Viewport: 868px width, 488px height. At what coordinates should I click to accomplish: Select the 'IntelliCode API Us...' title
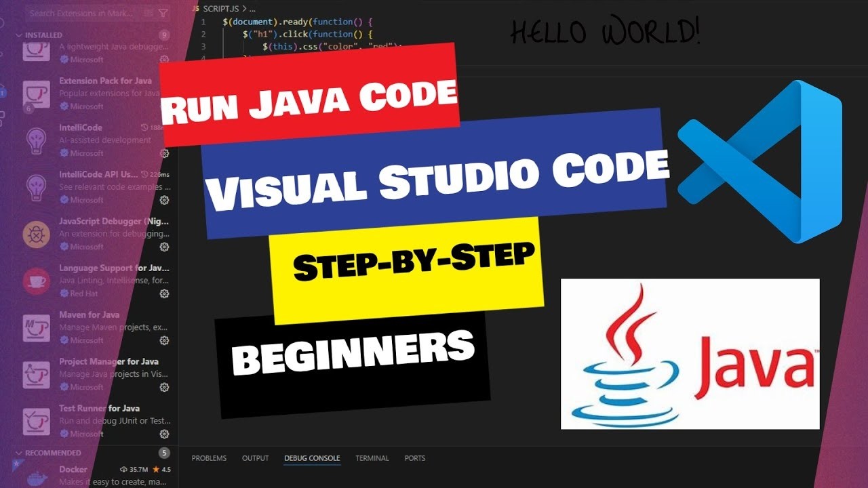[98, 174]
